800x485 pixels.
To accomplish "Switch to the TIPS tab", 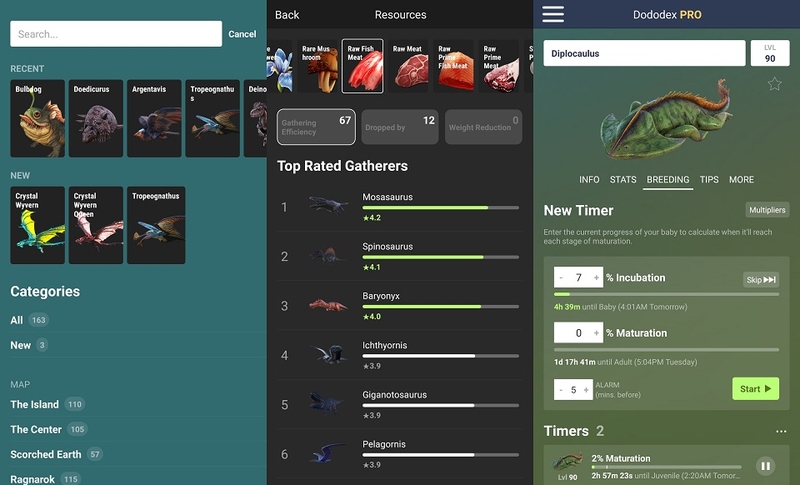I will pyautogui.click(x=709, y=180).
